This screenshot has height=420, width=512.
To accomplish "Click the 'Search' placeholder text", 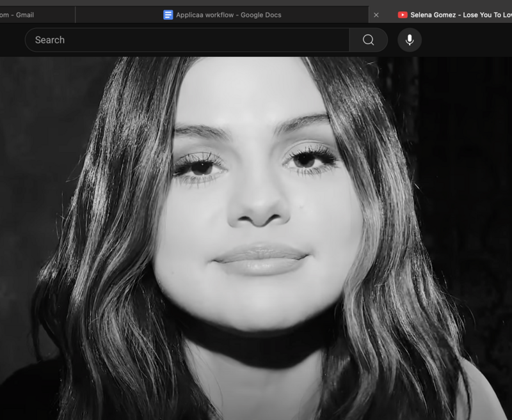I will click(50, 40).
